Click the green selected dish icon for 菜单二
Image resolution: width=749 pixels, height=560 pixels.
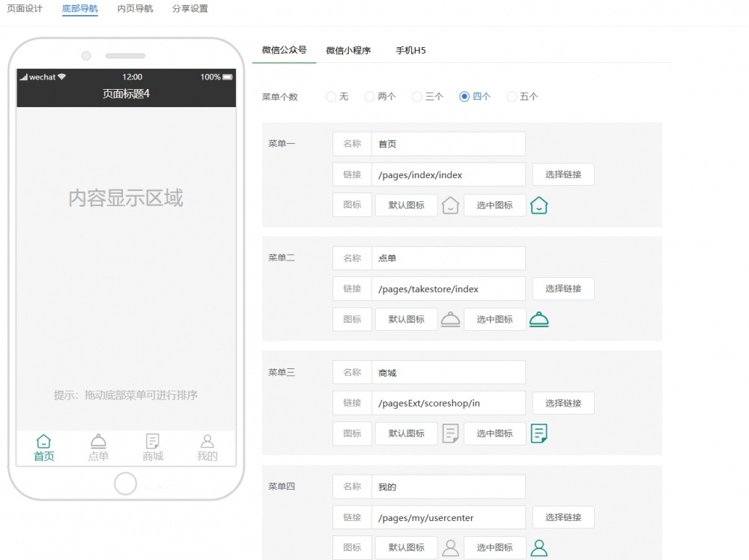pyautogui.click(x=539, y=318)
